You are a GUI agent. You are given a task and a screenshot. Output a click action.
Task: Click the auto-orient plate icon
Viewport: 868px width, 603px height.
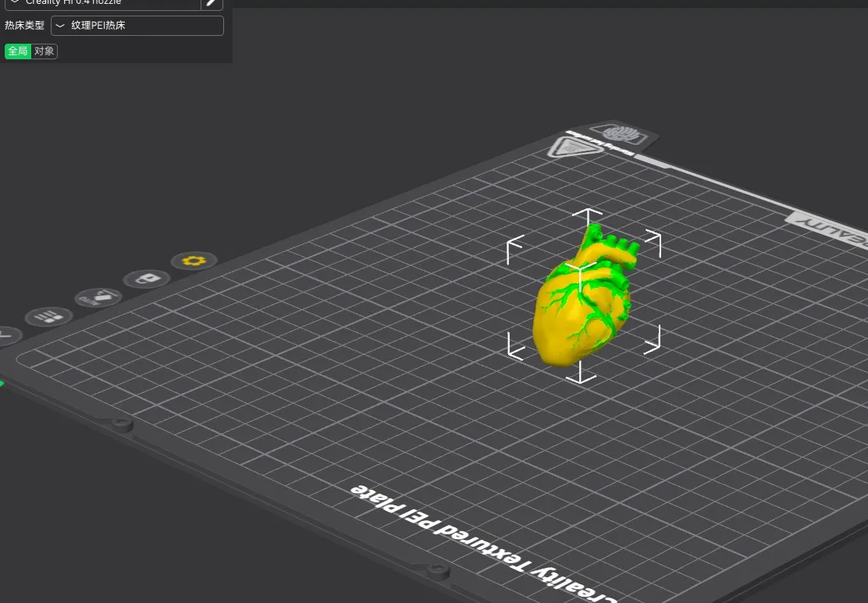98,298
